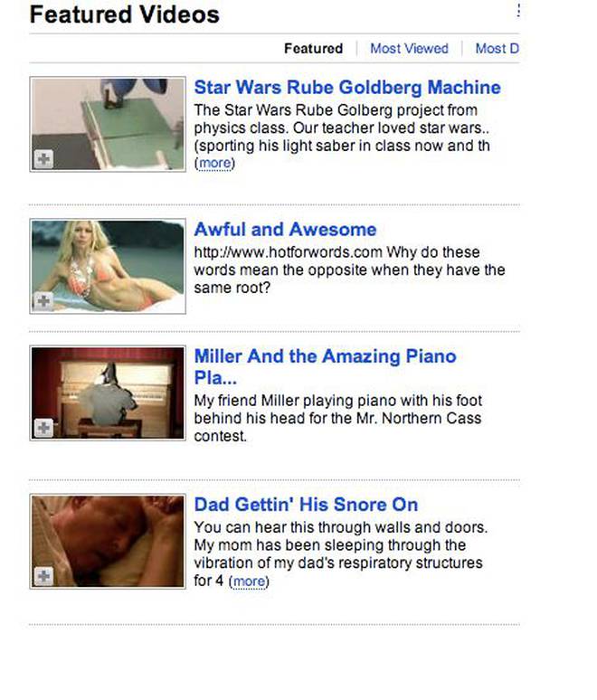Image resolution: width=597 pixels, height=700 pixels.
Task: Open Miller And the Amazing Piano link
Action: pyautogui.click(x=325, y=366)
